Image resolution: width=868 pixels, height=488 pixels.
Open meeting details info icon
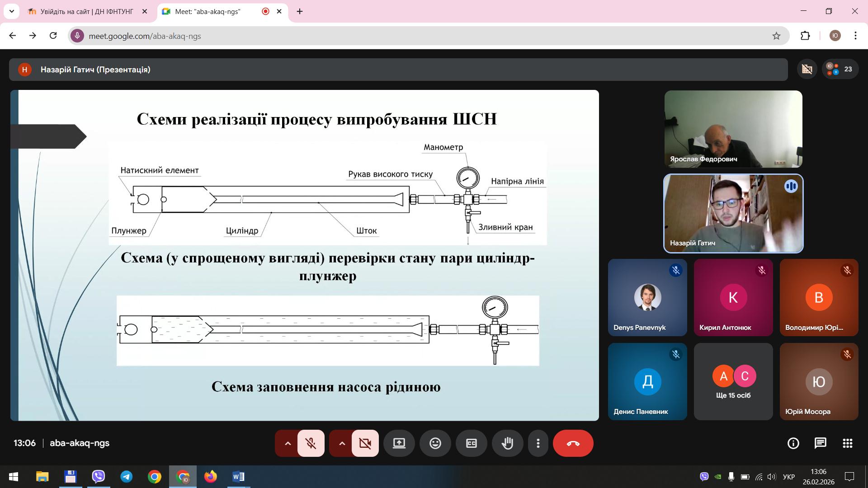pos(793,443)
